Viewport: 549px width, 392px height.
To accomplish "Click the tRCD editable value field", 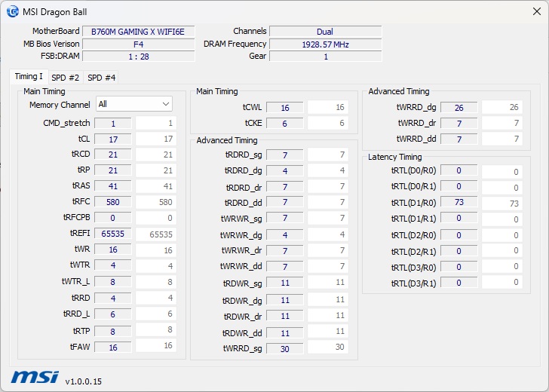I will point(113,155).
